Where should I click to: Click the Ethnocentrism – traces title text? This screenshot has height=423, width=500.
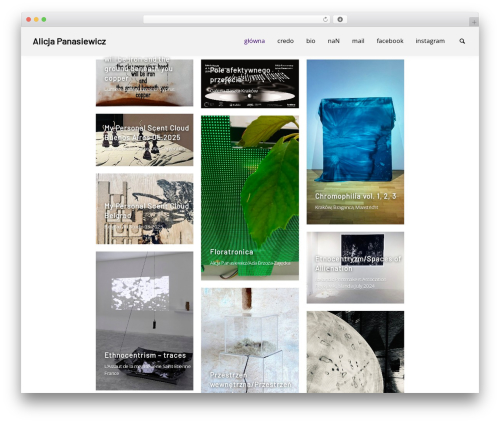(x=145, y=355)
